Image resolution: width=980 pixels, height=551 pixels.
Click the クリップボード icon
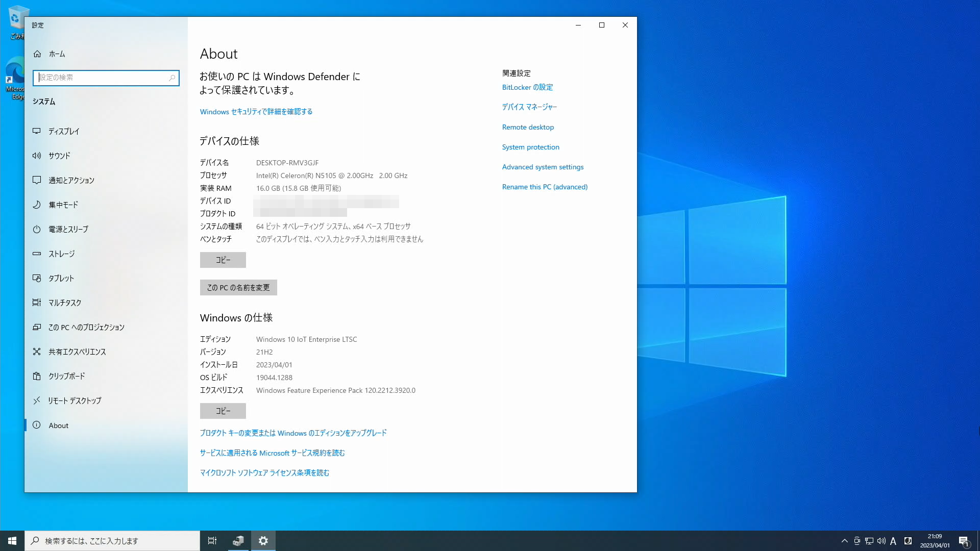pyautogui.click(x=37, y=376)
